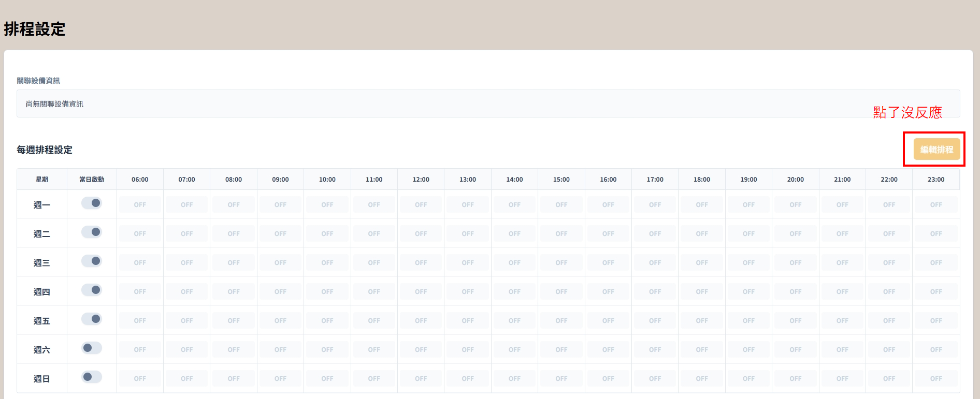Select the 週一 06:00 OFF cell
The width and height of the screenshot is (980, 399).
[x=140, y=205]
